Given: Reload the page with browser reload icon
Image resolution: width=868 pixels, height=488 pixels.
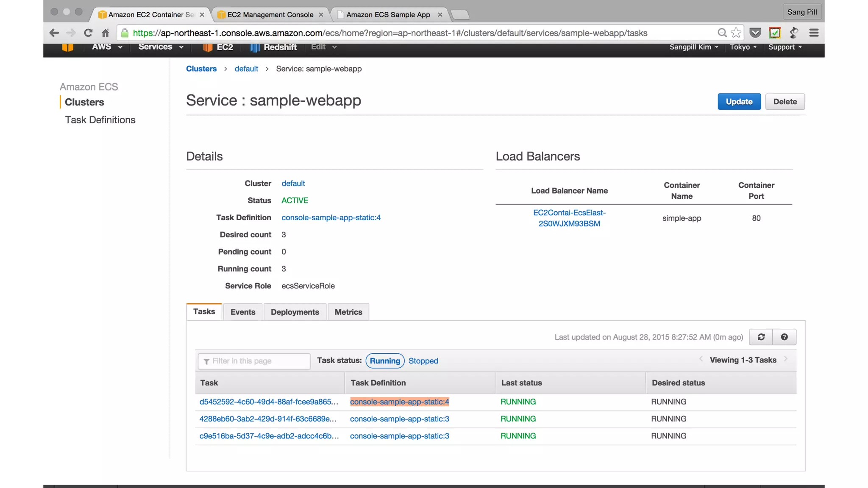Looking at the screenshot, I should click(x=88, y=33).
